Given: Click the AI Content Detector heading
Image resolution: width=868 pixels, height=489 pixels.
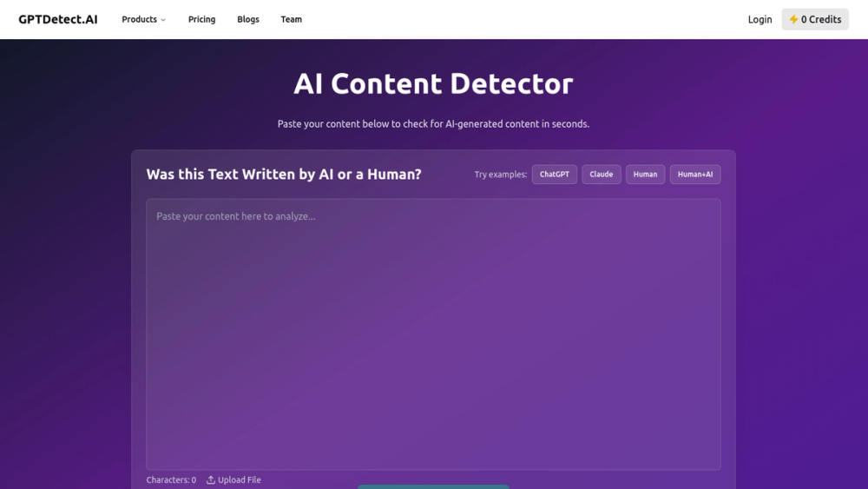Looking at the screenshot, I should pos(433,83).
